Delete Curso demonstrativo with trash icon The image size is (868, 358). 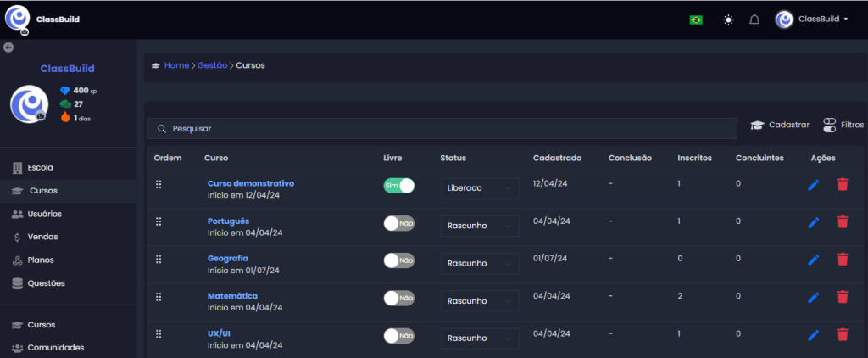click(843, 185)
